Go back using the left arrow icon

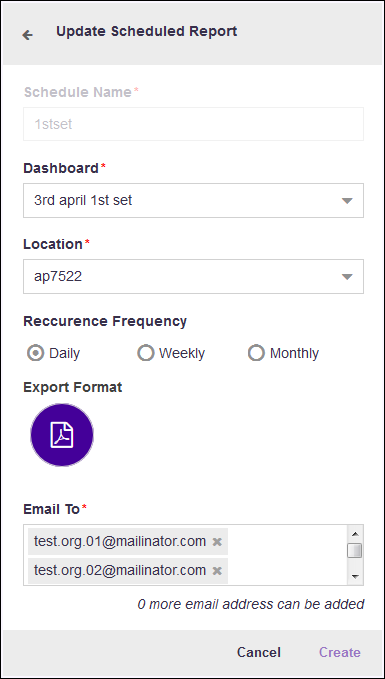pyautogui.click(x=28, y=35)
